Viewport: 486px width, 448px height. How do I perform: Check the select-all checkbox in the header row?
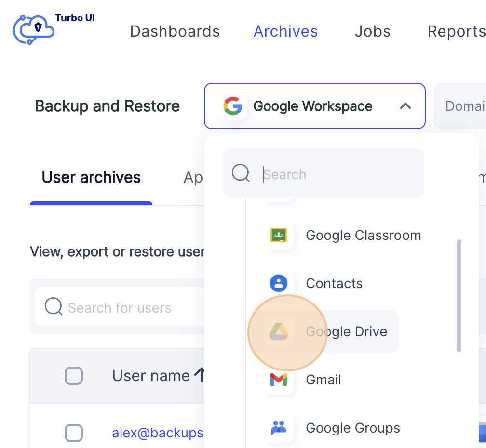point(74,376)
